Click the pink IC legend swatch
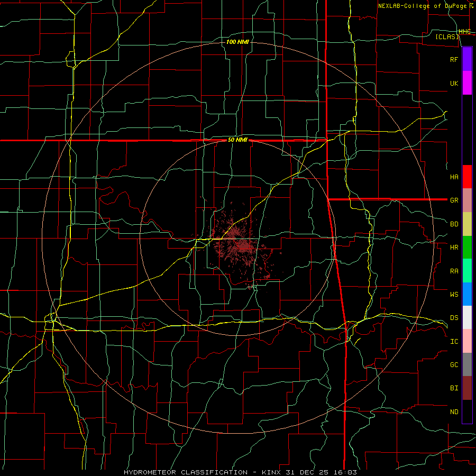The image size is (476, 476). [467, 341]
